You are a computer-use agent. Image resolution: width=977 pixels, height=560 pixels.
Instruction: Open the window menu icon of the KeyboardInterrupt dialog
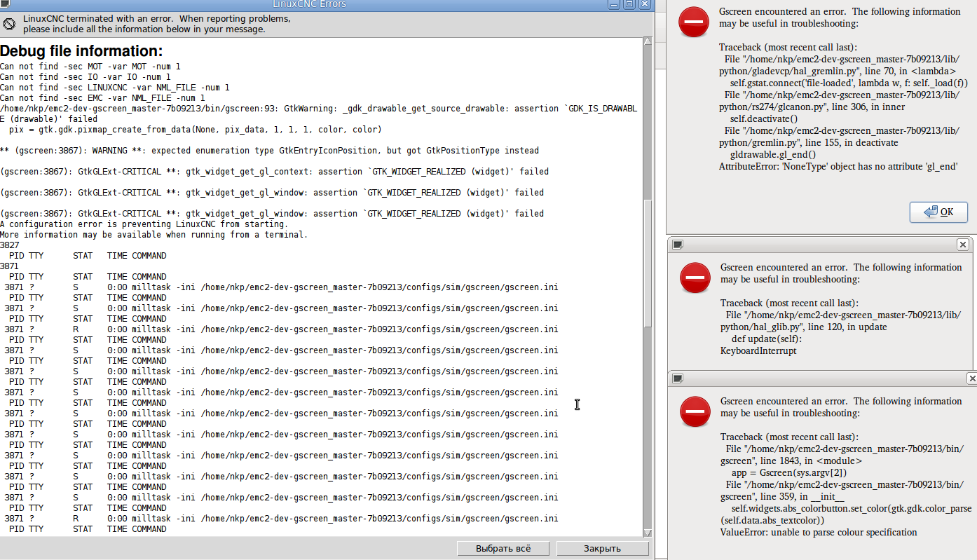tap(678, 245)
